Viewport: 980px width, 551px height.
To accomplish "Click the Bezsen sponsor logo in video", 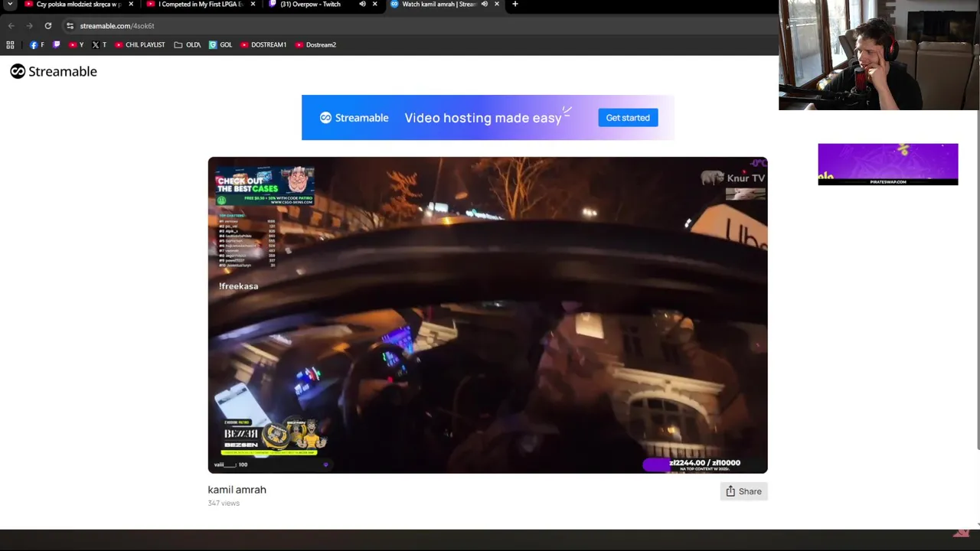I will click(274, 436).
